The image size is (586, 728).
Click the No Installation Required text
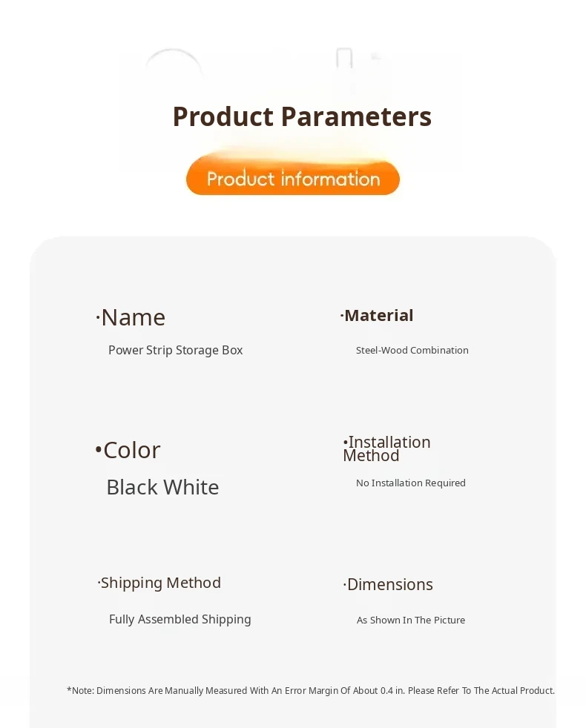(x=411, y=483)
